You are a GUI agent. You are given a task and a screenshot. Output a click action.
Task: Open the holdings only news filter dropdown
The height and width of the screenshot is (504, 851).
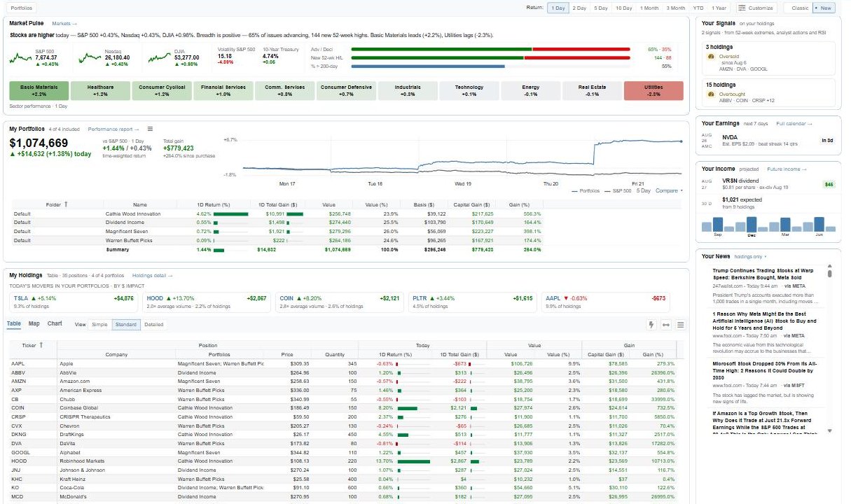[751, 257]
